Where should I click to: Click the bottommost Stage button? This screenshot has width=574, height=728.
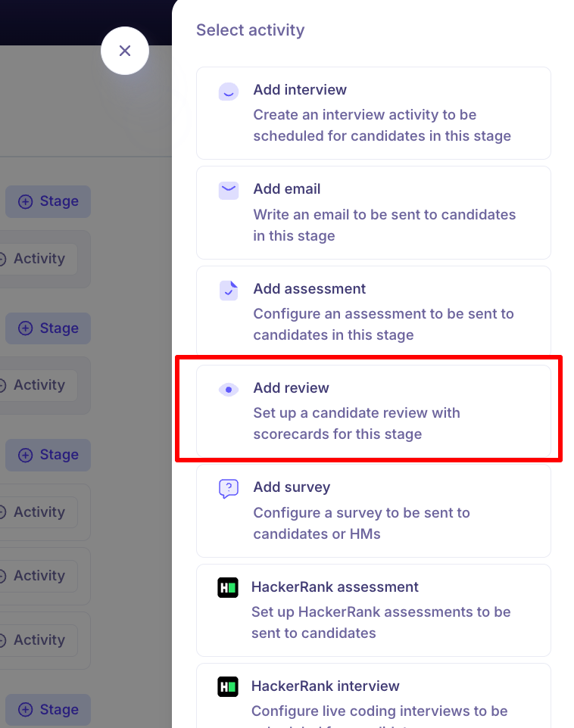48,710
